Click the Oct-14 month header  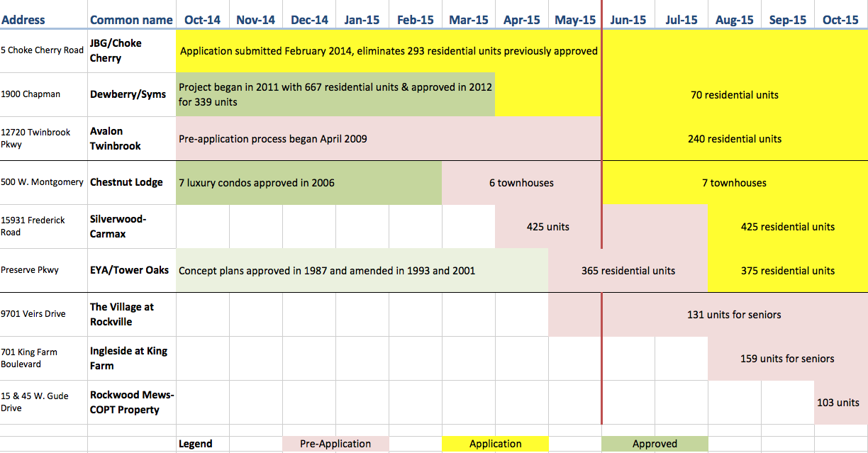coord(202,20)
